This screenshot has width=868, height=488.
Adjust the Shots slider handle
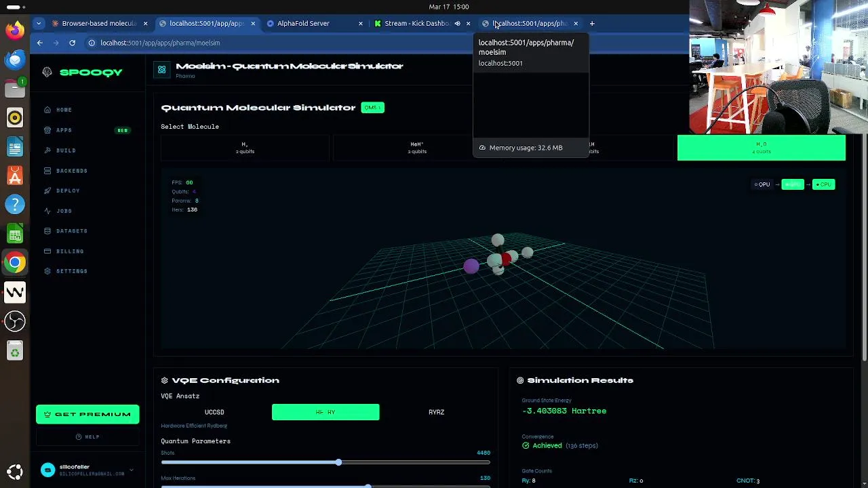tap(338, 462)
